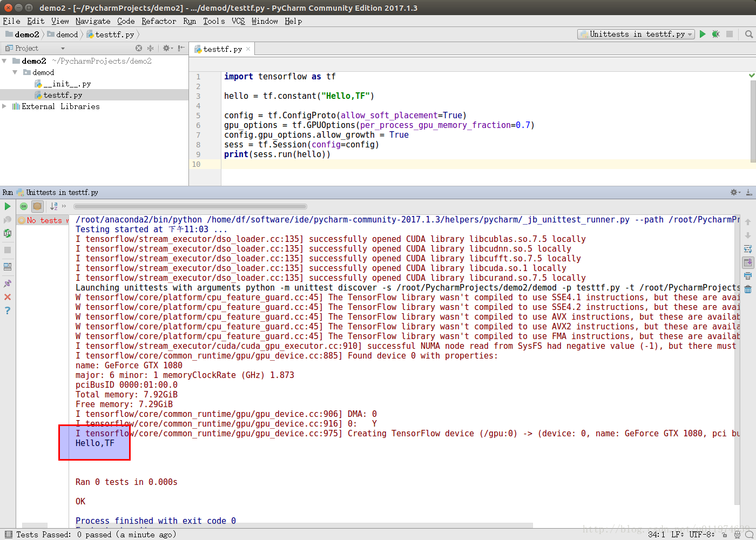
Task: Open the Edit menu
Action: click(36, 21)
